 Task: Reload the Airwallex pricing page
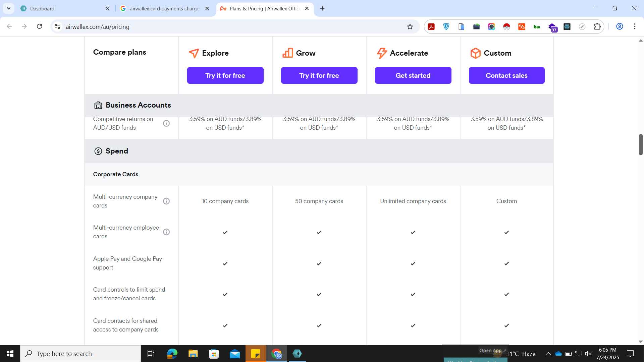(x=39, y=26)
